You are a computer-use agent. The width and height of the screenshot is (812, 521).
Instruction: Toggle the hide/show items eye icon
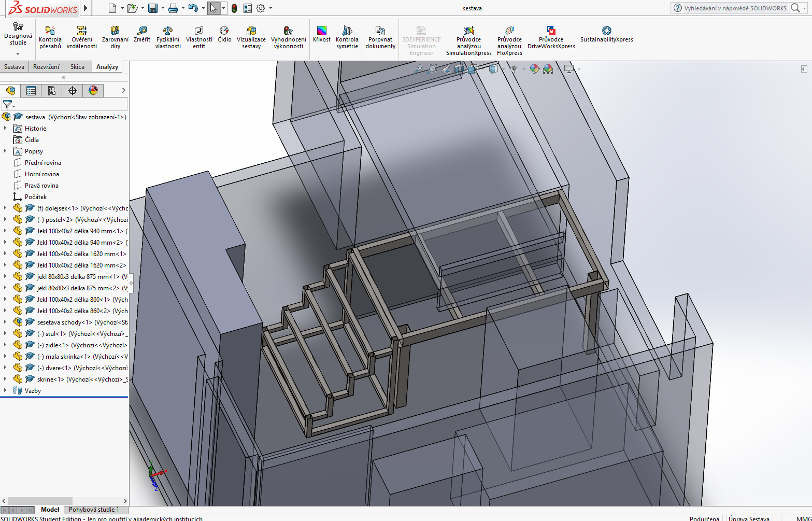514,69
